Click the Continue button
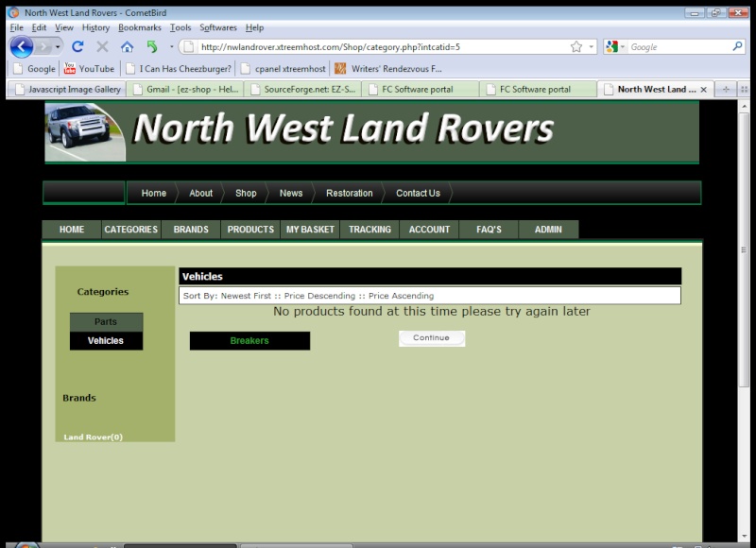The image size is (756, 548). point(432,338)
